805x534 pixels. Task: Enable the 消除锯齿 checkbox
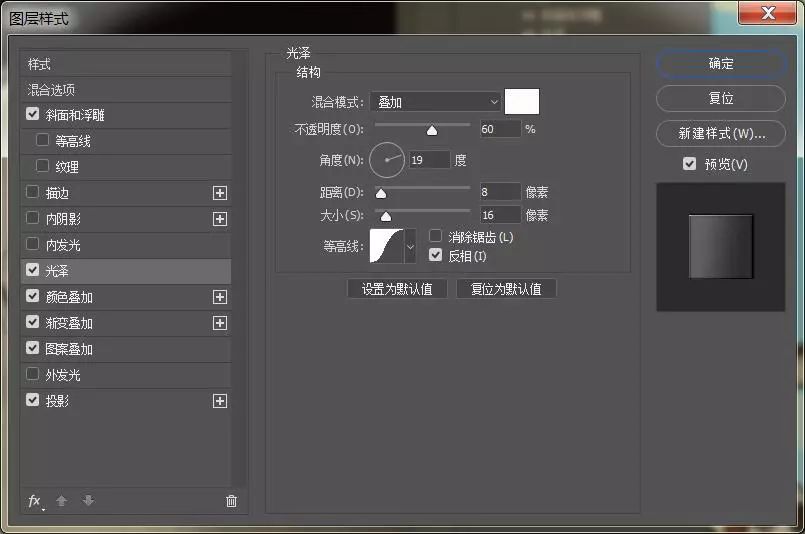tap(436, 237)
